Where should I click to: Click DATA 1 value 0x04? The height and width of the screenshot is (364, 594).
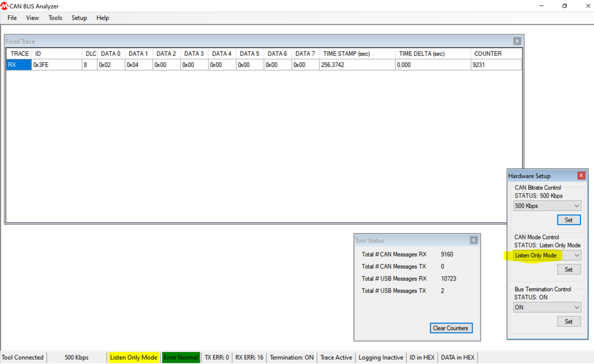(x=139, y=65)
